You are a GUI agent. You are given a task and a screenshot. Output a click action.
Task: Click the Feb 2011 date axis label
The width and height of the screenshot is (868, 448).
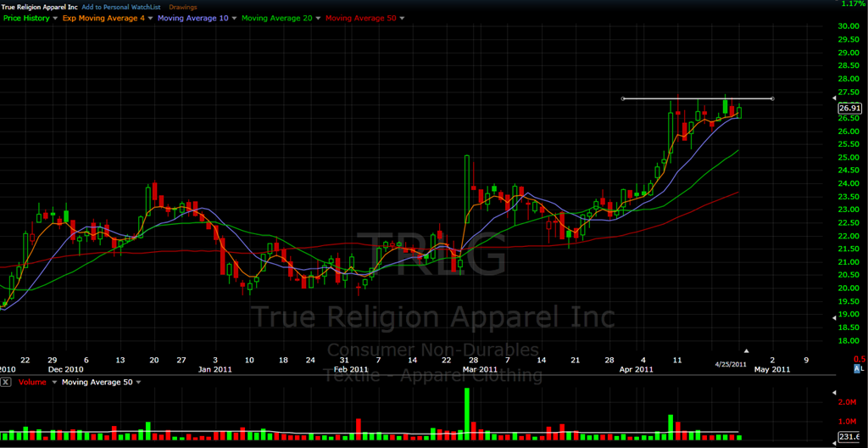pos(351,369)
